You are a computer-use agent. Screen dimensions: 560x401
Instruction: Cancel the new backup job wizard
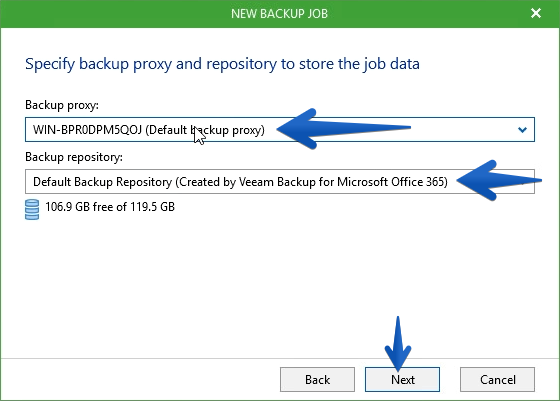497,379
